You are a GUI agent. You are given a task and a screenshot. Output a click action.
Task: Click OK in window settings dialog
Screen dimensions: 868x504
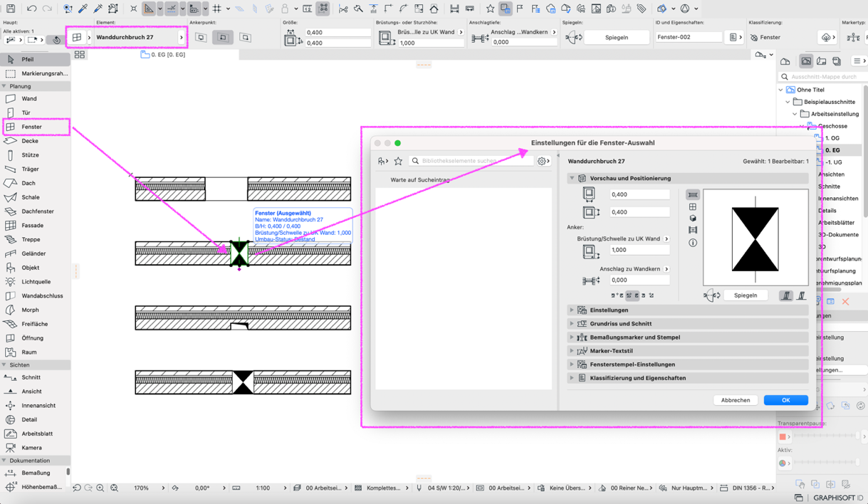point(786,400)
